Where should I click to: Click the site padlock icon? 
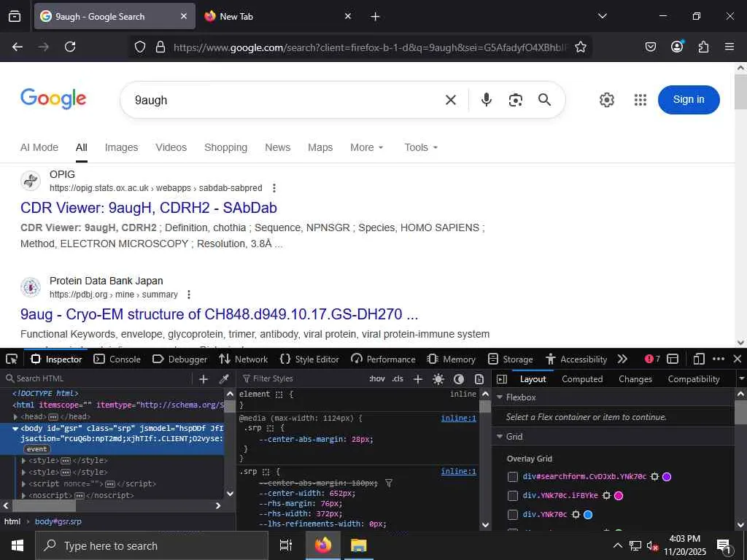click(160, 47)
